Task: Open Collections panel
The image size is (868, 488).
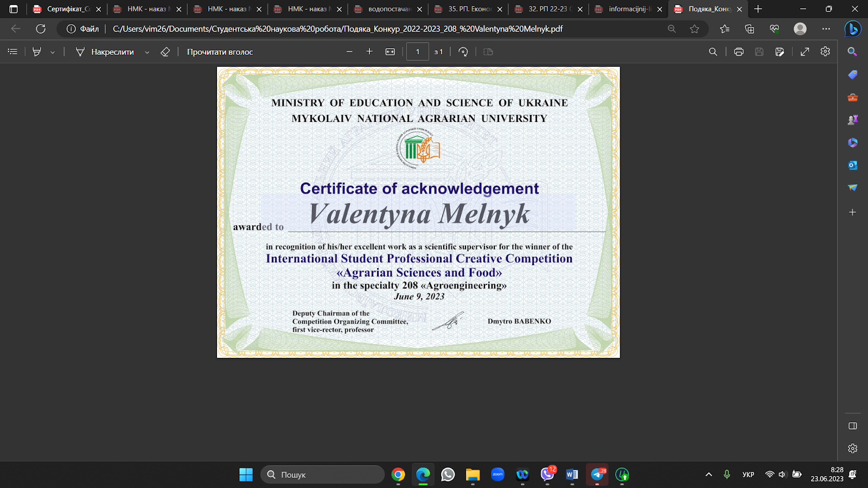Action: coord(749,29)
